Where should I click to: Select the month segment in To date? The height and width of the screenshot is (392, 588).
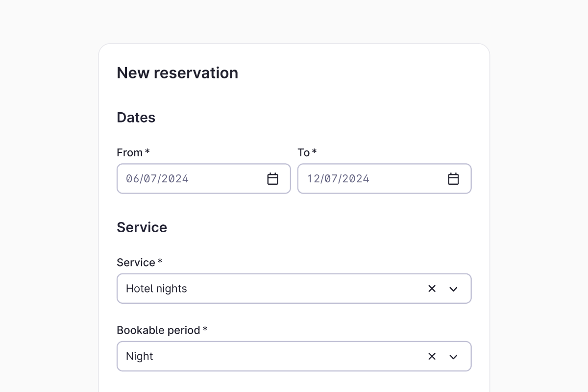click(x=332, y=179)
